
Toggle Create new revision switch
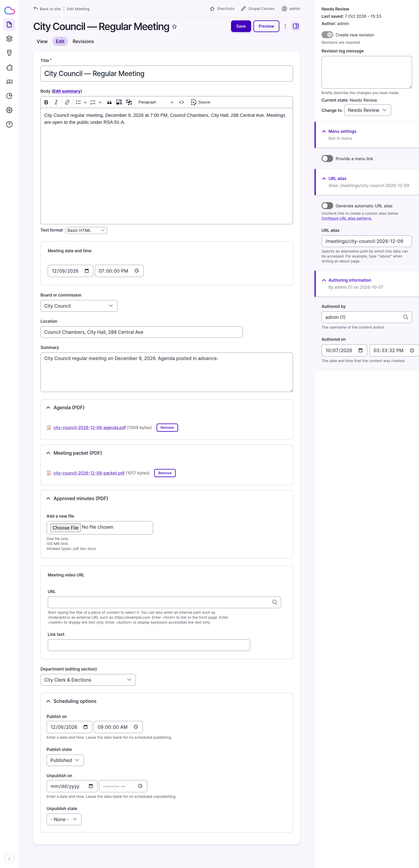[327, 35]
